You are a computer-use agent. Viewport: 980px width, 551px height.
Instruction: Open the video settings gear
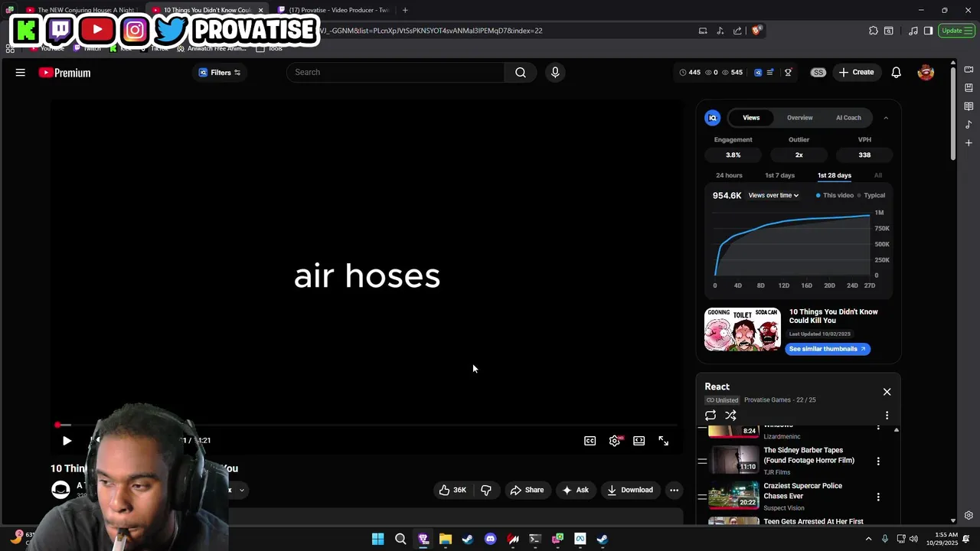tap(615, 441)
